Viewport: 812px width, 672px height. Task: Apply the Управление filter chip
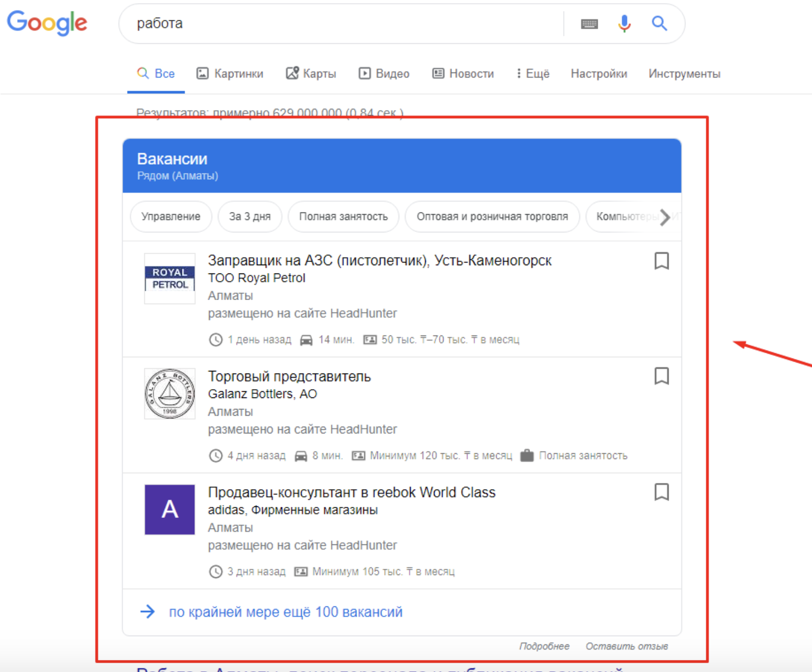coord(171,216)
